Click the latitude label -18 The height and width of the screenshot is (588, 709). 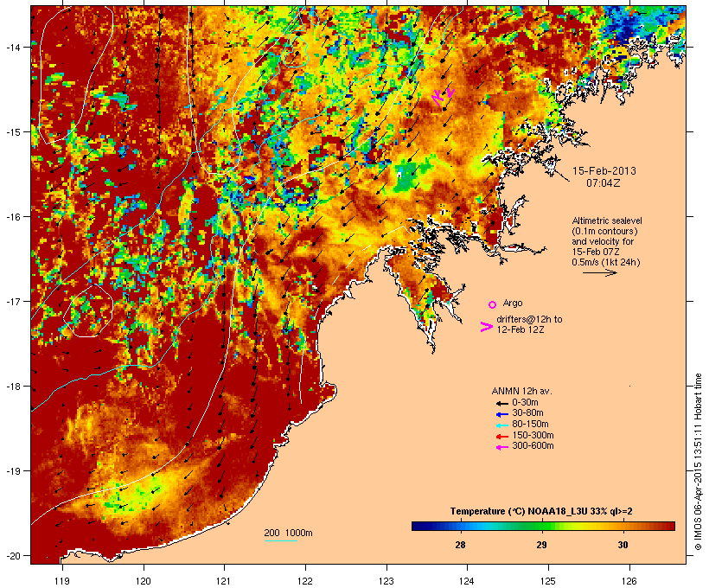12,387
